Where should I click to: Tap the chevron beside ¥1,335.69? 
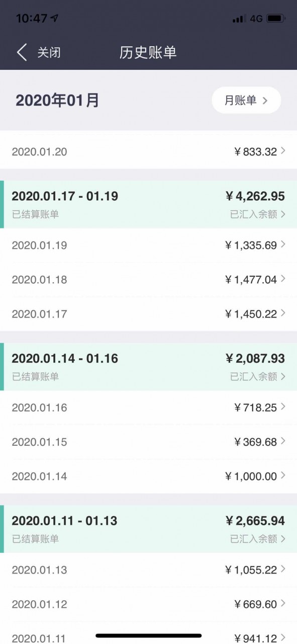pos(283,245)
